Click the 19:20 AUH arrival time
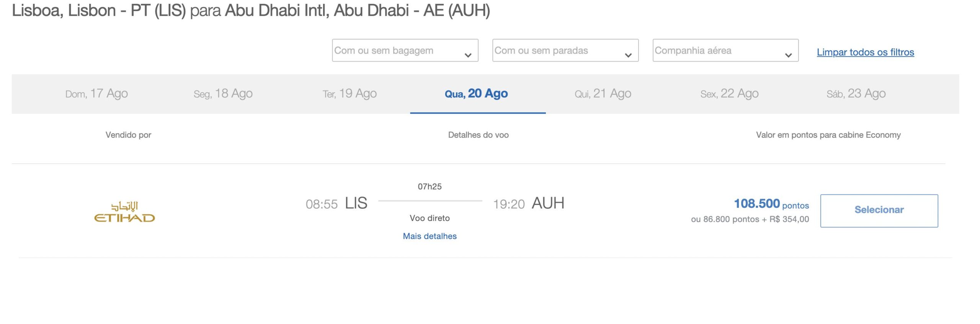This screenshot has height=324, width=980. pyautogui.click(x=528, y=204)
